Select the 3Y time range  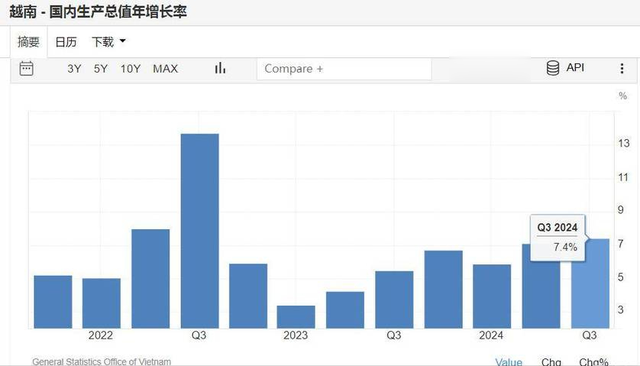pos(74,69)
